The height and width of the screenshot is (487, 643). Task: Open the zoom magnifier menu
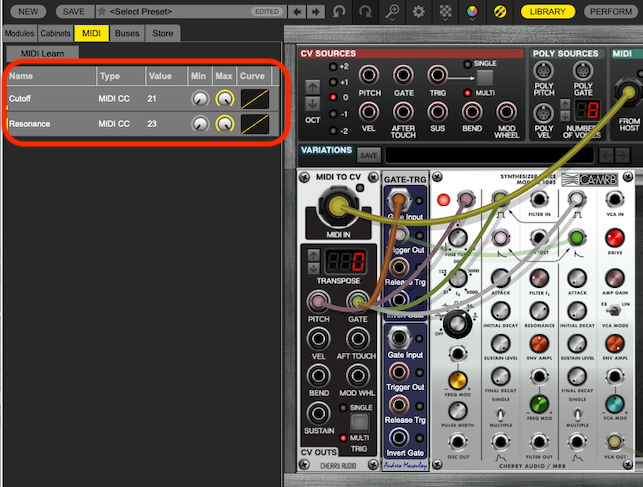pos(392,12)
